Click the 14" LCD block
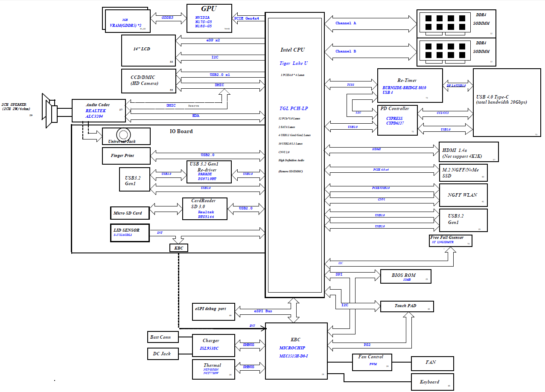The image size is (545, 392). (x=148, y=50)
